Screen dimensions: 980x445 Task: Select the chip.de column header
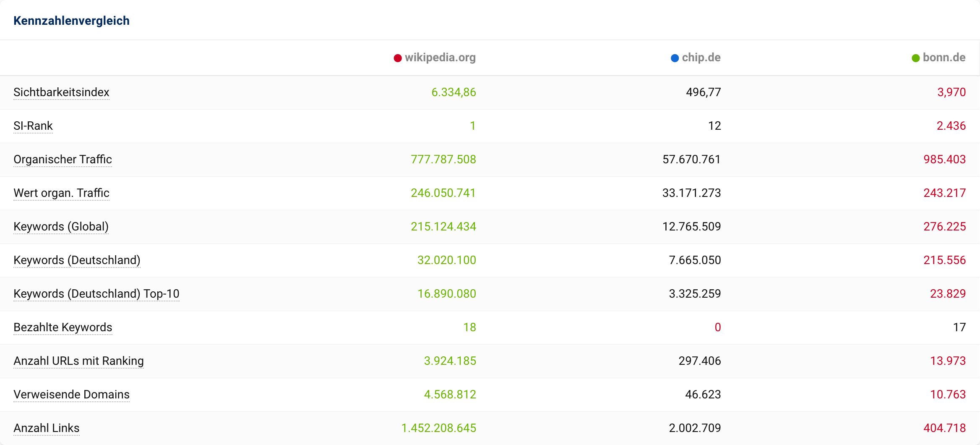701,58
